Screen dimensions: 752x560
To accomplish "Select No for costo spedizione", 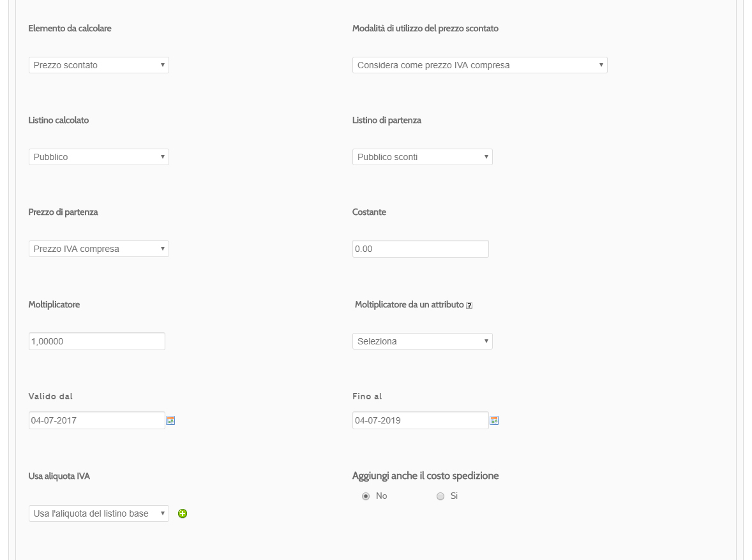I will pyautogui.click(x=366, y=496).
